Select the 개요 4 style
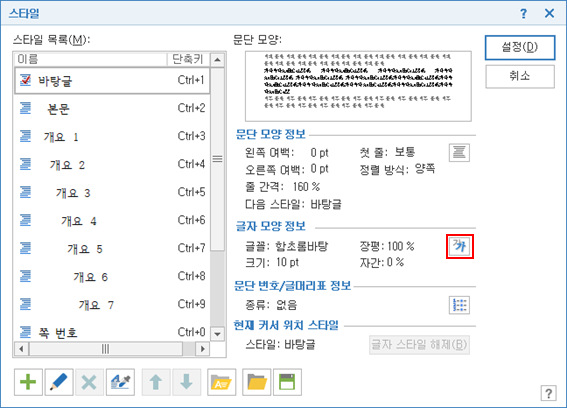 pos(112,221)
